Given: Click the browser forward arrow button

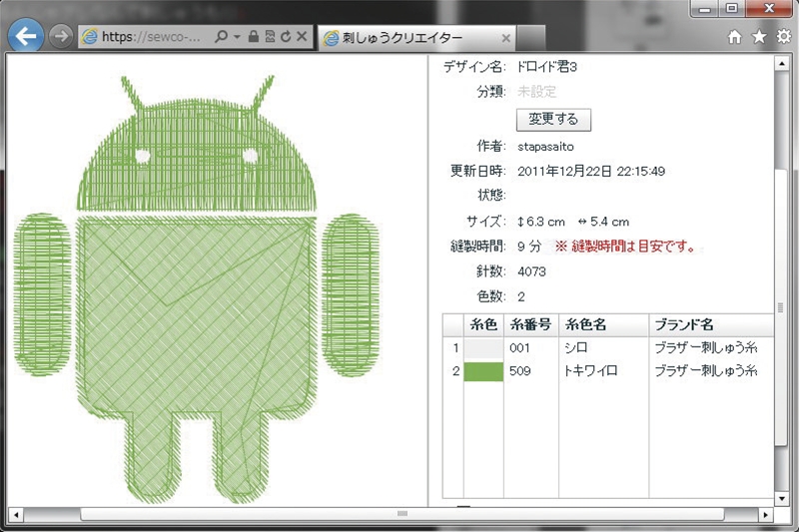Looking at the screenshot, I should point(61,37).
